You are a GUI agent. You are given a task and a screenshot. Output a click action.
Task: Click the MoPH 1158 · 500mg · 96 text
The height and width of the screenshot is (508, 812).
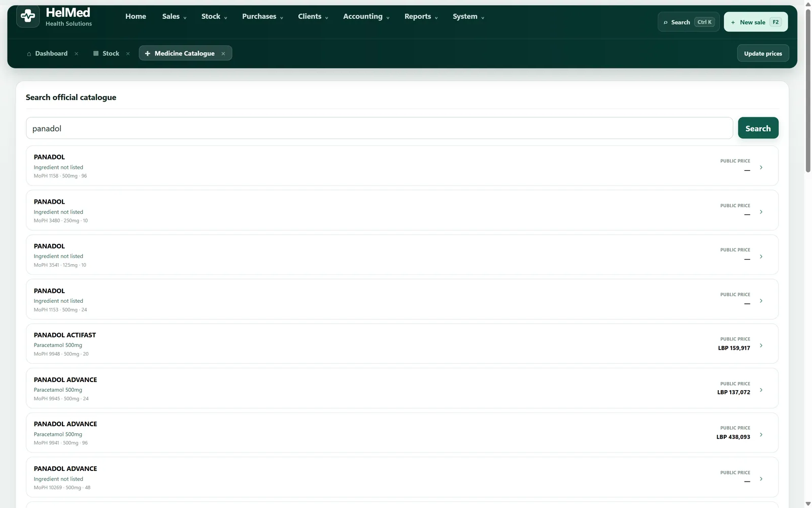tap(60, 176)
